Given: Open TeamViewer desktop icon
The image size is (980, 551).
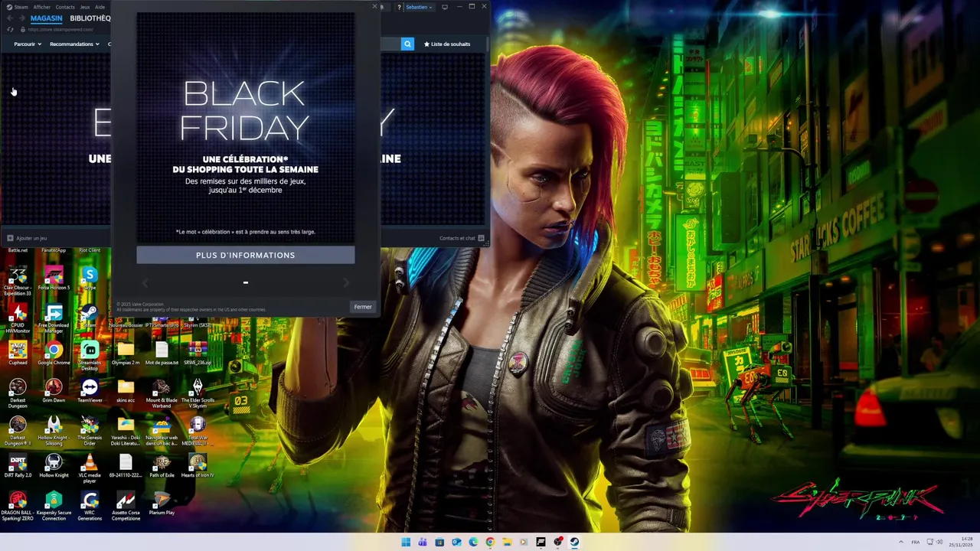Looking at the screenshot, I should (90, 391).
